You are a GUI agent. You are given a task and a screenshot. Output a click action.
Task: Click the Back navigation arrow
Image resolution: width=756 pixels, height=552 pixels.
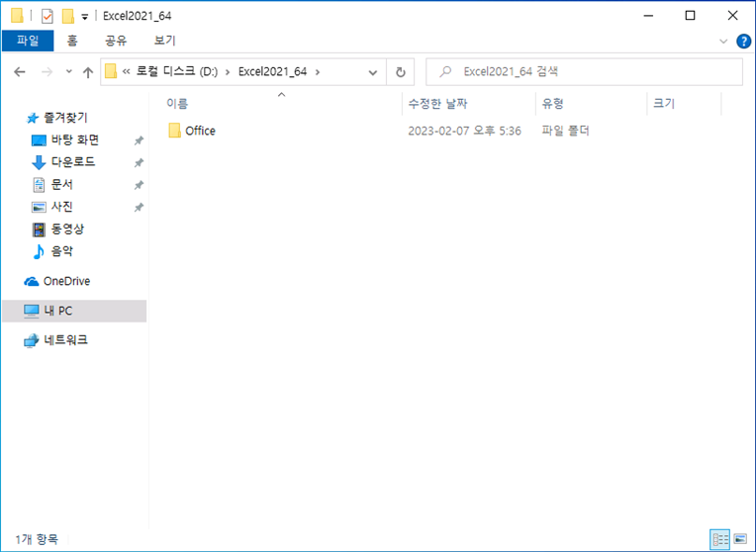click(x=19, y=72)
